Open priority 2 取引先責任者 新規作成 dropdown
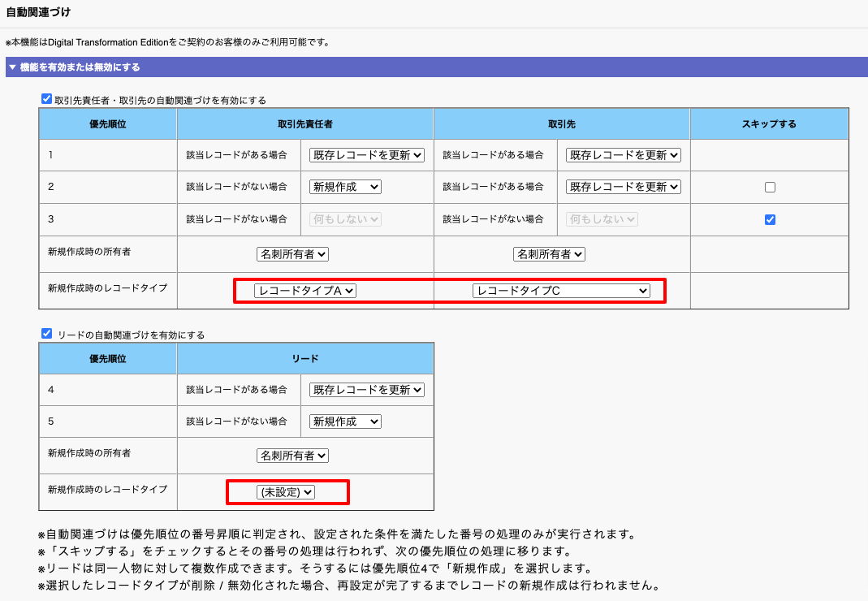Viewport: 868px width, 601px height. pyautogui.click(x=345, y=188)
